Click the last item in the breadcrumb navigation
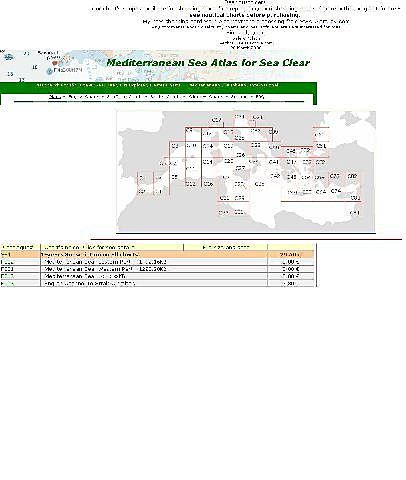This screenshot has height=480, width=406. pyautogui.click(x=260, y=97)
